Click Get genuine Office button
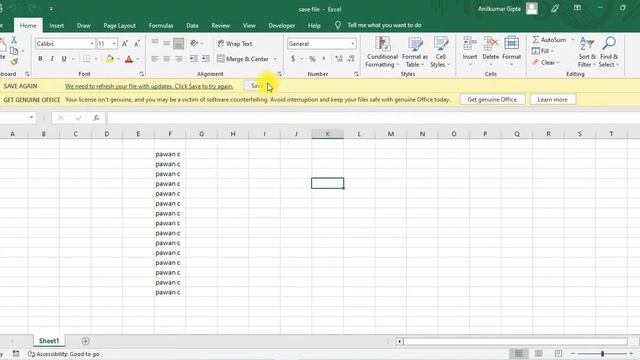The height and width of the screenshot is (360, 640). tap(492, 100)
